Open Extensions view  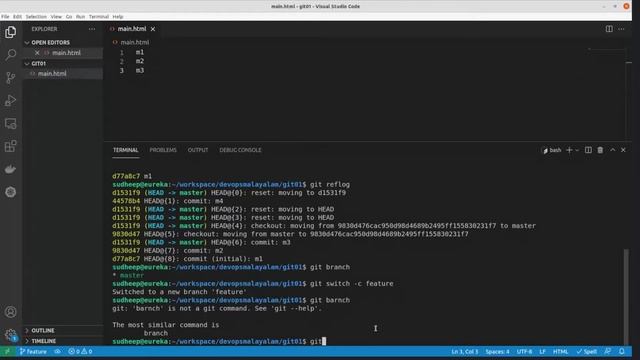tap(11, 146)
